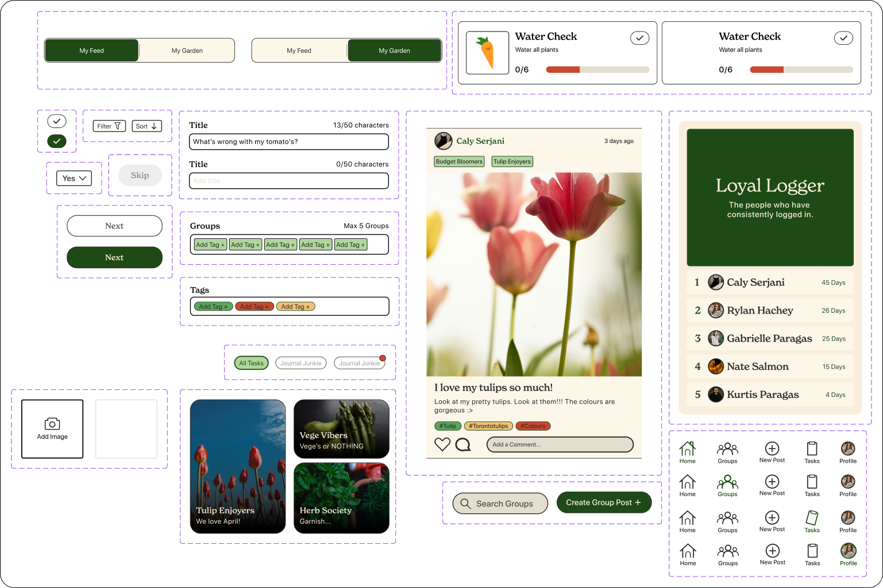Select the dark green My Garden tab

point(395,51)
